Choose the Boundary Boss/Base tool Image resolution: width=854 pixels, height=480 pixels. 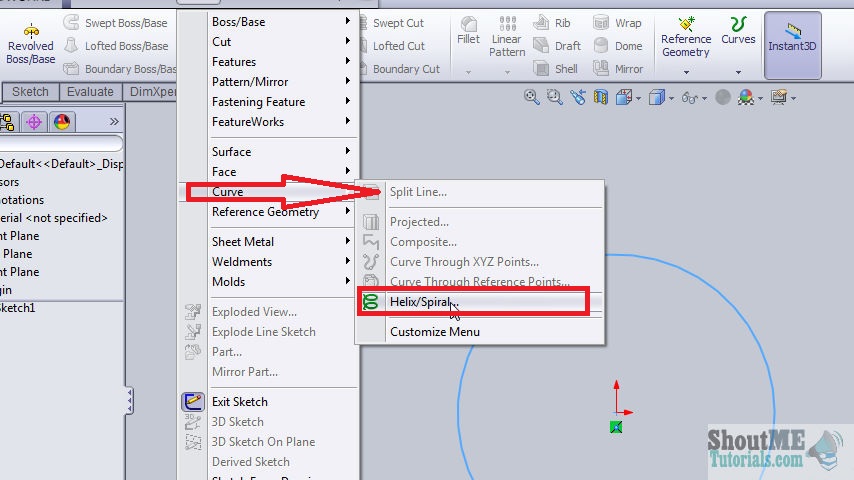120,69
